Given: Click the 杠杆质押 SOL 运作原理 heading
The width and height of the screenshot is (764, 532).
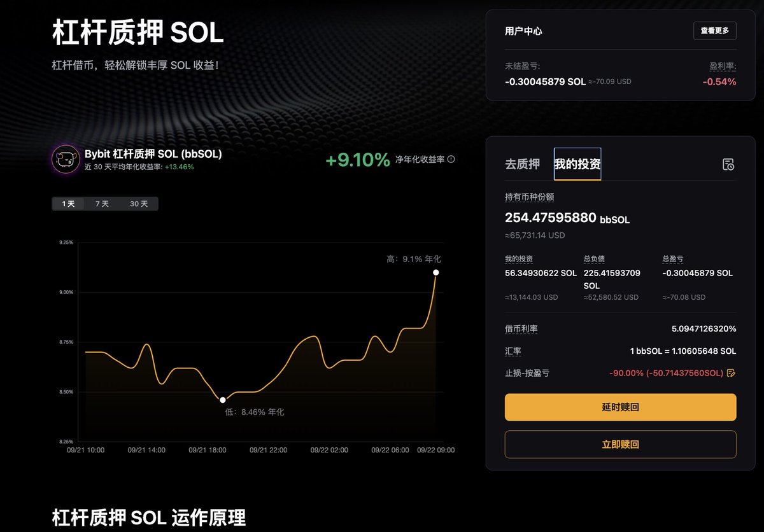Looking at the screenshot, I should (148, 517).
